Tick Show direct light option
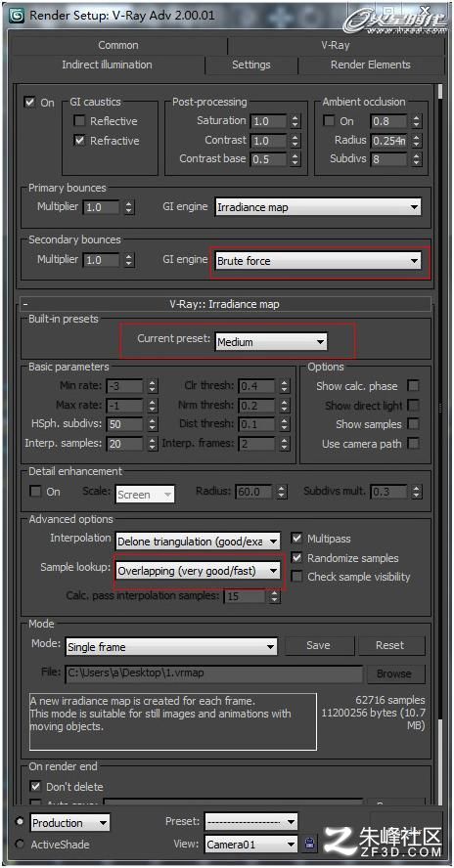This screenshot has width=454, height=868. [x=413, y=406]
